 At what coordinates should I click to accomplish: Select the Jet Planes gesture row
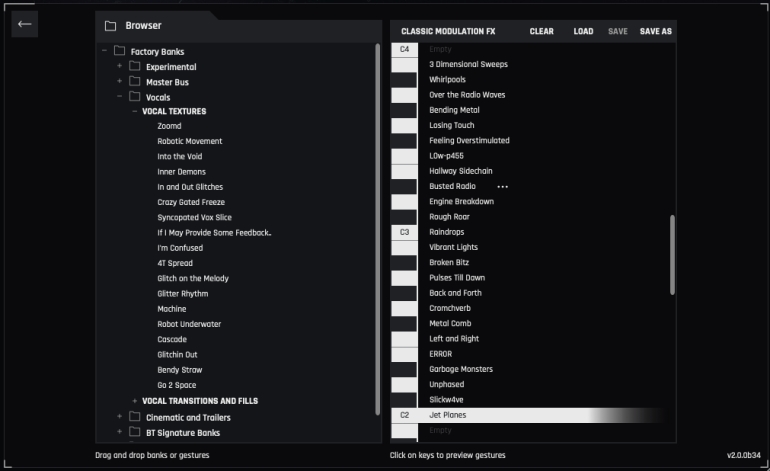447,415
